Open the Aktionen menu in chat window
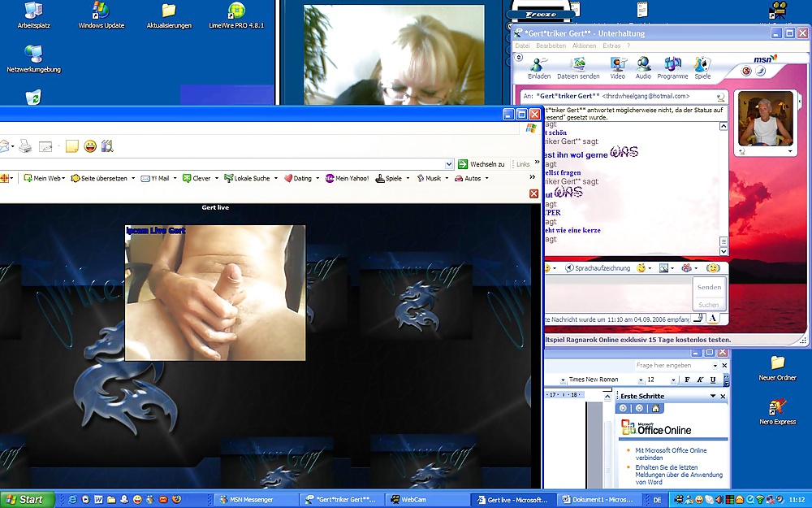812x508 pixels. tap(584, 46)
